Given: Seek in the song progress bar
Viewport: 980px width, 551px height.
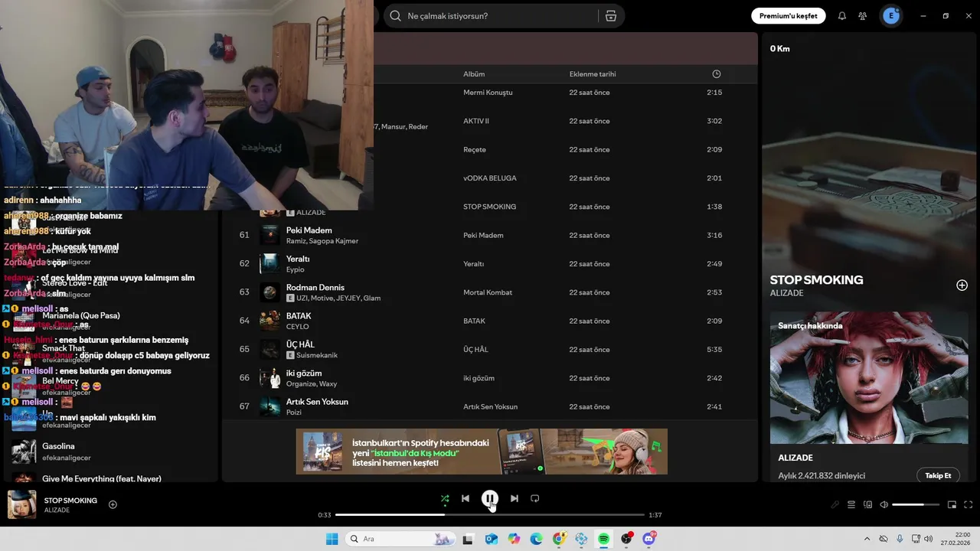Looking at the screenshot, I should click(490, 515).
